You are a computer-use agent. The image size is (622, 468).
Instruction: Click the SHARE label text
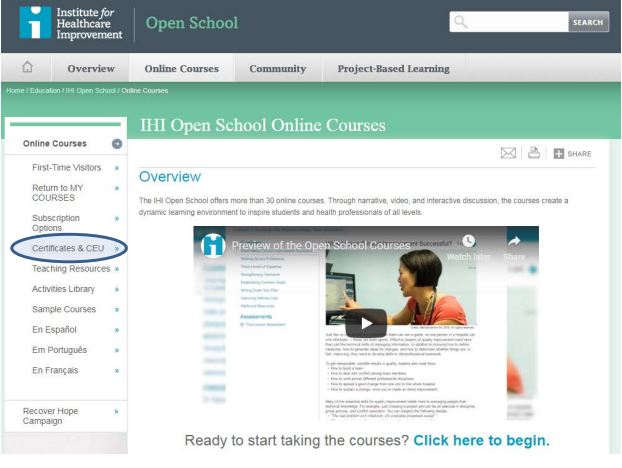(x=579, y=154)
